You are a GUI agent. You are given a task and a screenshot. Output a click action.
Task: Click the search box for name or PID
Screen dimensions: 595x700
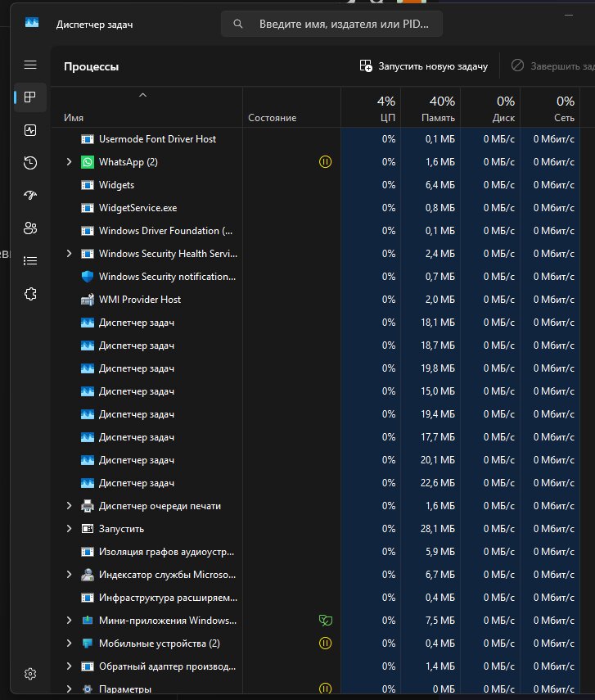click(x=331, y=24)
